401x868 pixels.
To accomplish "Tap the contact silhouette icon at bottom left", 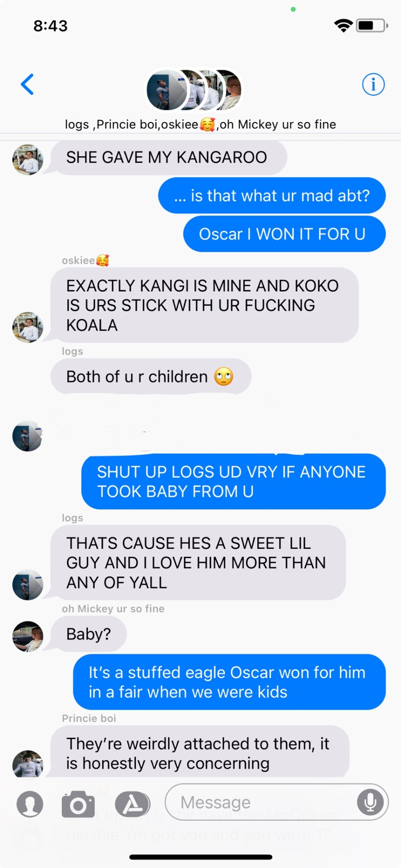I will (x=30, y=804).
